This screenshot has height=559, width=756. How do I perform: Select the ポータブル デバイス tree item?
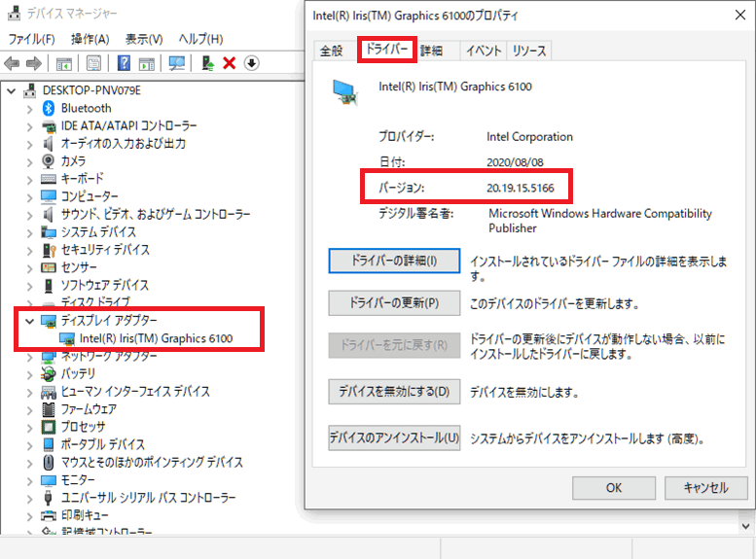[x=103, y=444]
